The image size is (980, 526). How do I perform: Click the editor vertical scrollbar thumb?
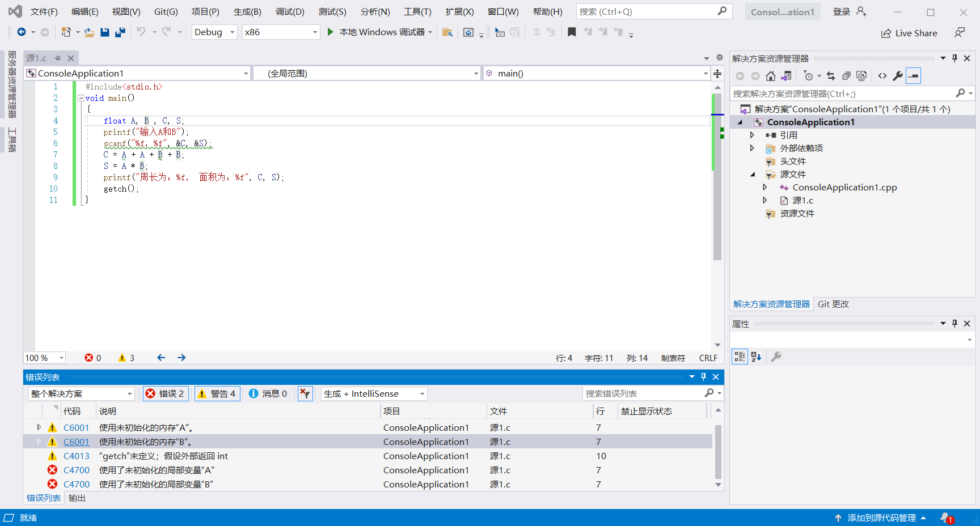[717, 176]
